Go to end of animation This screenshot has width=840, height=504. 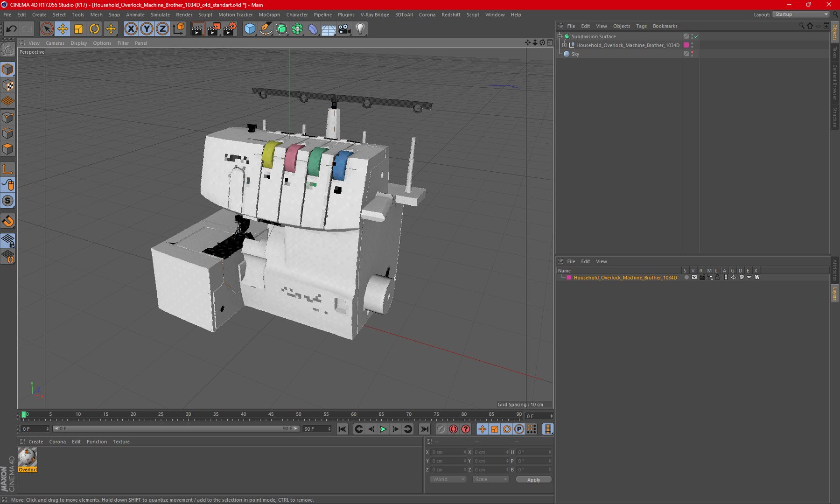coord(424,429)
